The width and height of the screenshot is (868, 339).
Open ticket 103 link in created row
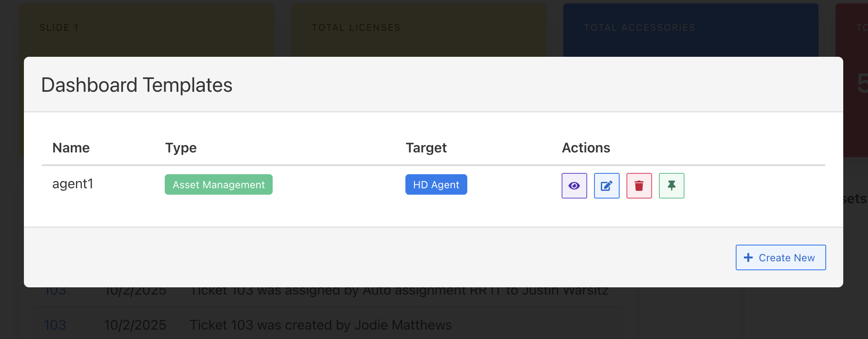pos(55,325)
